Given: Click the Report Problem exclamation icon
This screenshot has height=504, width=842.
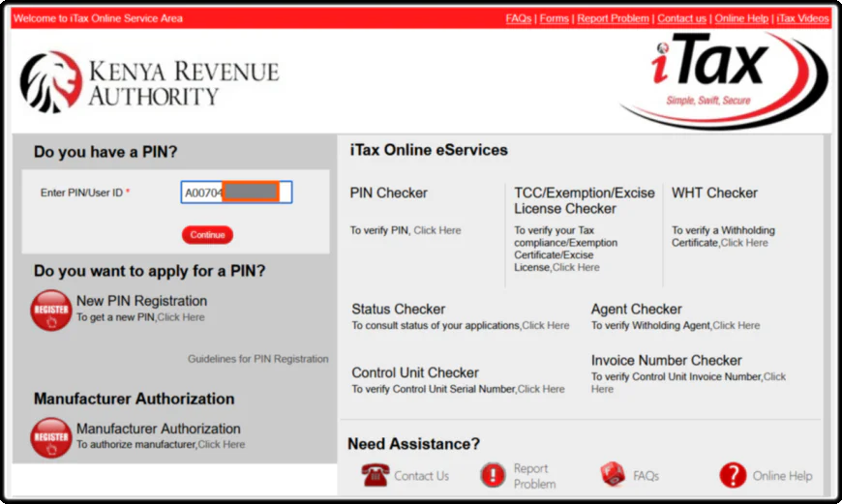Looking at the screenshot, I should coord(493,475).
